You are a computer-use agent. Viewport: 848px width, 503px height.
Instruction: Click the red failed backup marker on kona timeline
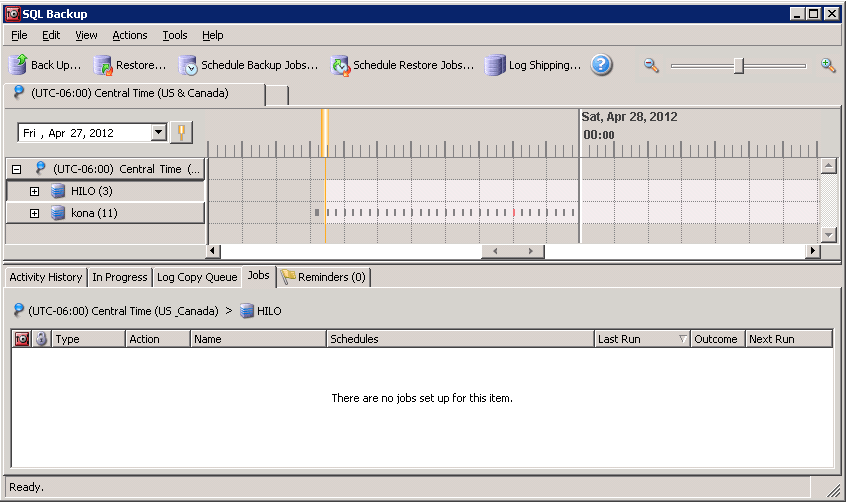[x=513, y=213]
